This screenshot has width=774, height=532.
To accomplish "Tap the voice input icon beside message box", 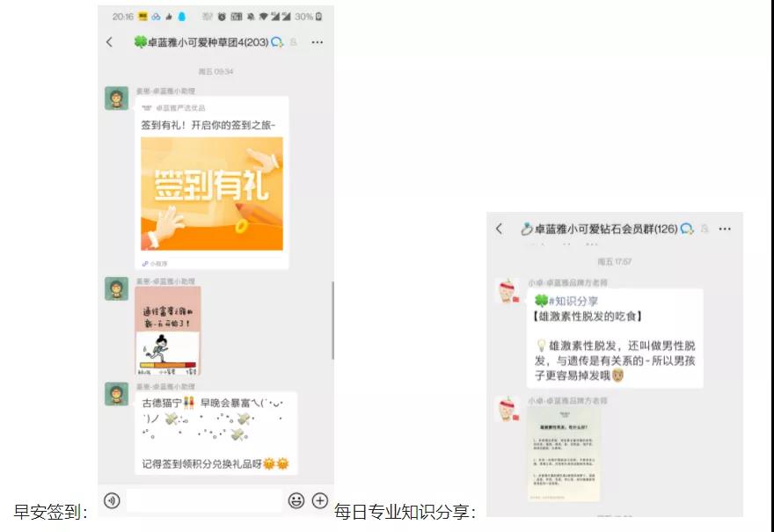I will [x=112, y=500].
